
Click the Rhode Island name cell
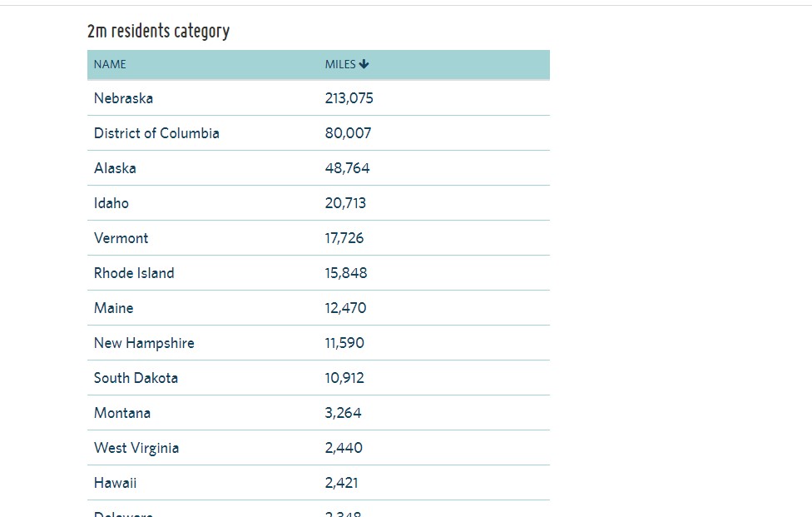(x=134, y=273)
